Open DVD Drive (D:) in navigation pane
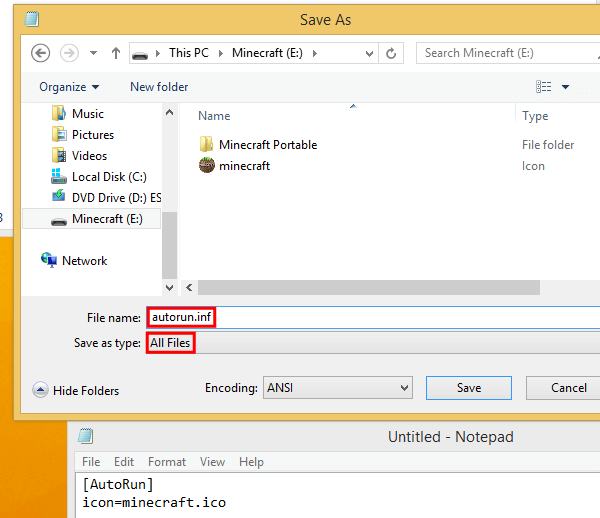Screen dimensions: 600x518 click(x=116, y=198)
